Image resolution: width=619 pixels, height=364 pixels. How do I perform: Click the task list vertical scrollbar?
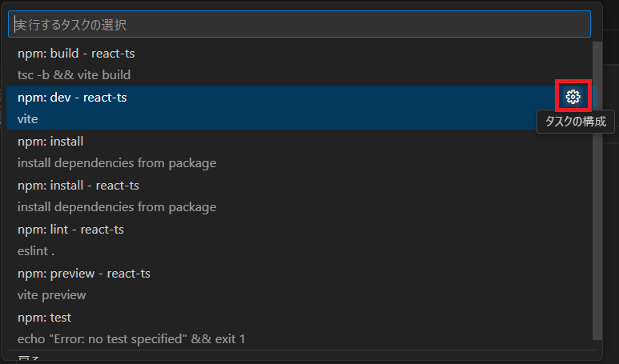coord(597,192)
